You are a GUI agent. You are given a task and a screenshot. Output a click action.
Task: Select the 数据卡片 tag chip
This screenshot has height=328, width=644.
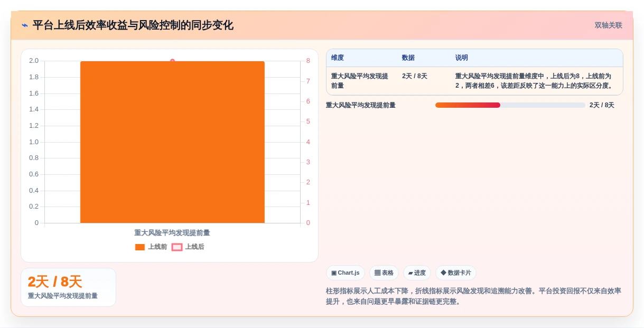[x=456, y=273]
